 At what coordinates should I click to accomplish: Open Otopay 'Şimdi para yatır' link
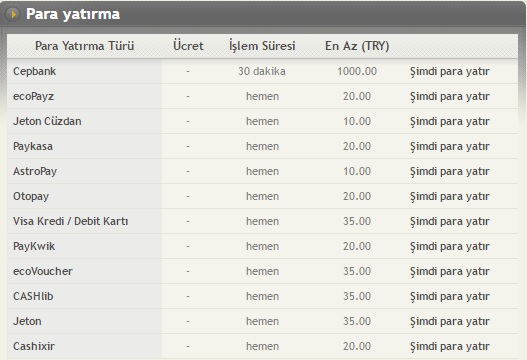(x=450, y=196)
